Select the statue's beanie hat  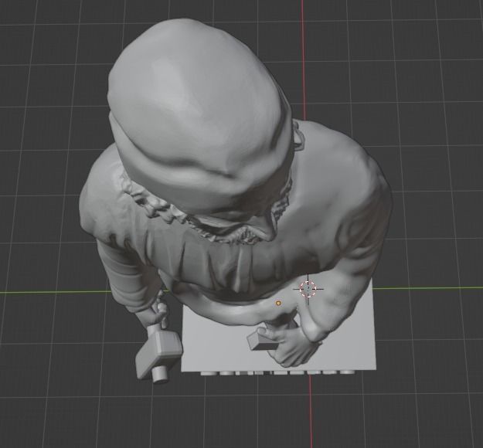199,117
